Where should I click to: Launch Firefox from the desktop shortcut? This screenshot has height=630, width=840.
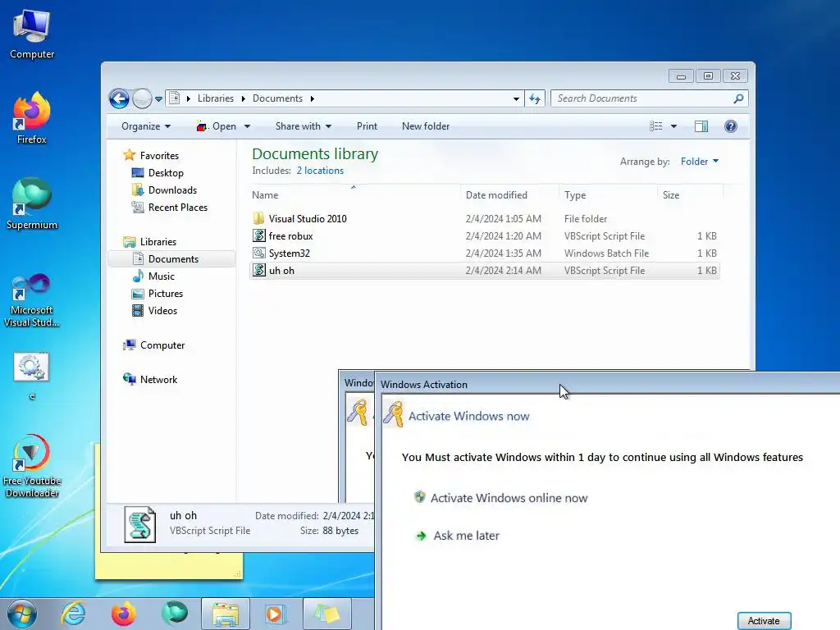32,118
